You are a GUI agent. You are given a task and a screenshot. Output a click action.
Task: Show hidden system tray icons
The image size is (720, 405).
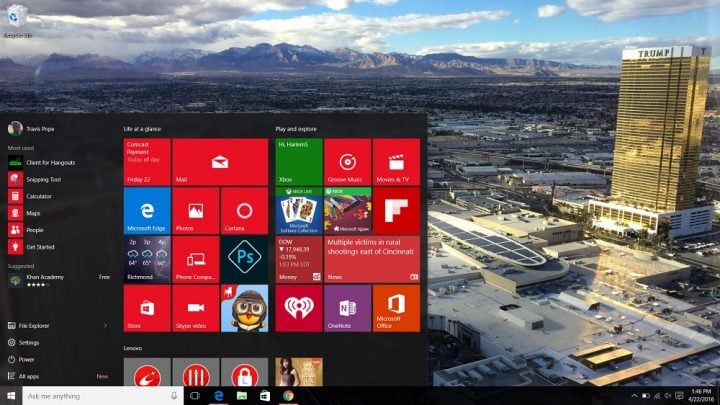tap(634, 396)
